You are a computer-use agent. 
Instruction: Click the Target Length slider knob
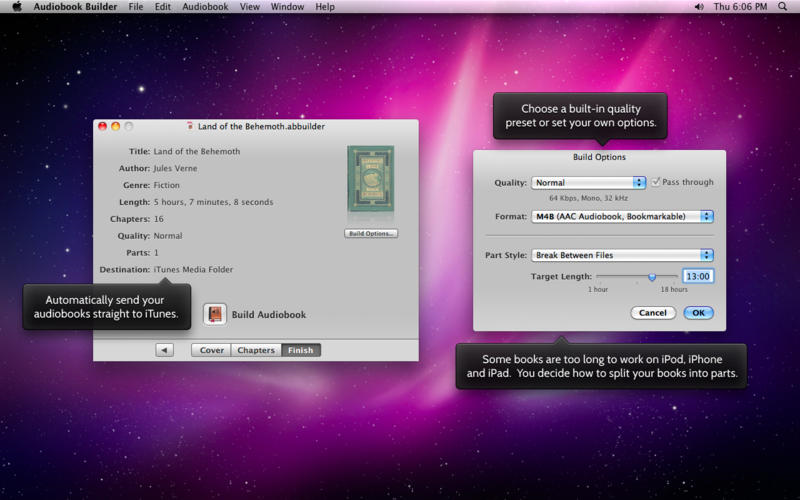[652, 277]
